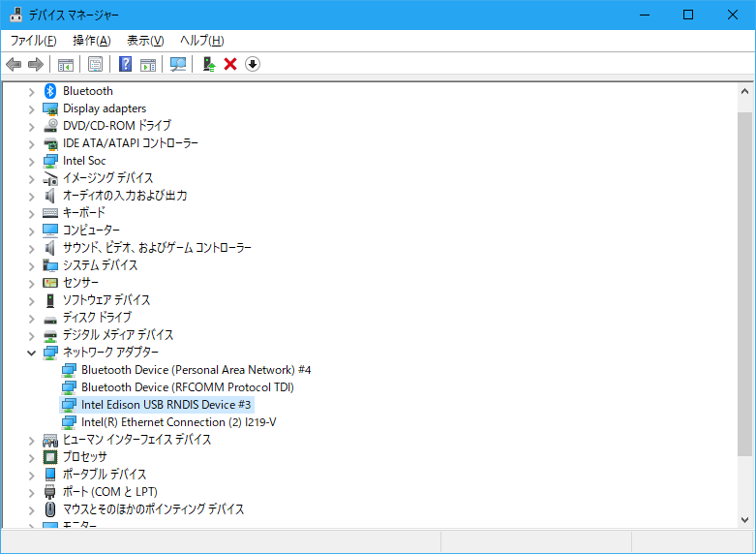Open the ファイル(F) menu
Viewport: 756px width, 554px height.
33,40
